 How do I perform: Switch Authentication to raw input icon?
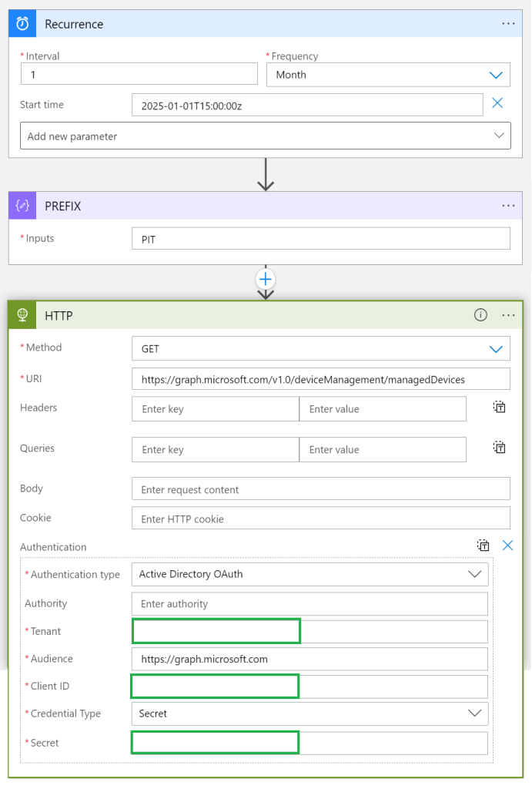(x=483, y=546)
